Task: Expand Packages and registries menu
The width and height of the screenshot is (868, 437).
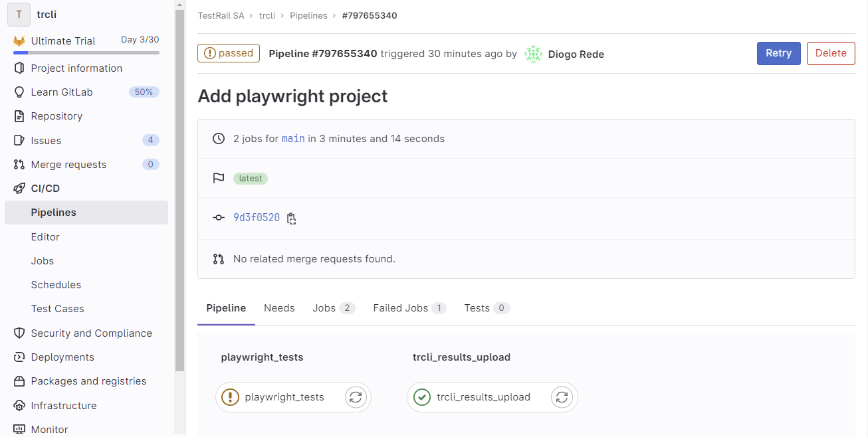Action: (x=88, y=381)
